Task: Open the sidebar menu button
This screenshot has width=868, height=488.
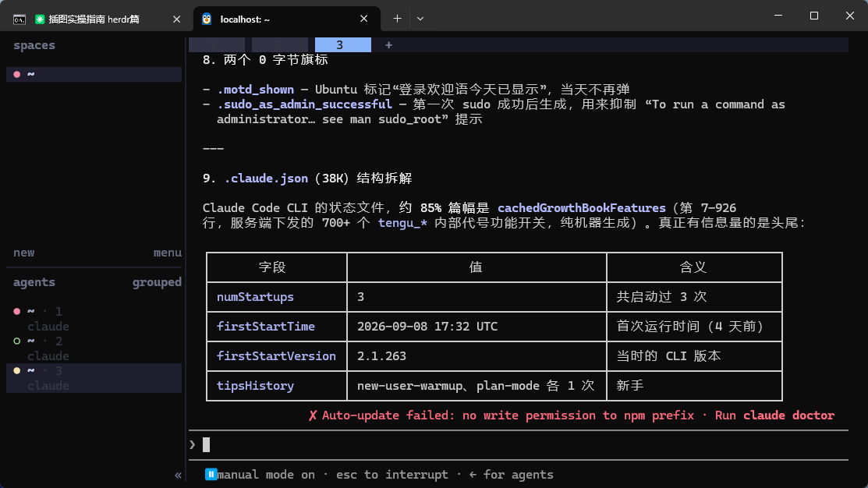Action: point(167,253)
